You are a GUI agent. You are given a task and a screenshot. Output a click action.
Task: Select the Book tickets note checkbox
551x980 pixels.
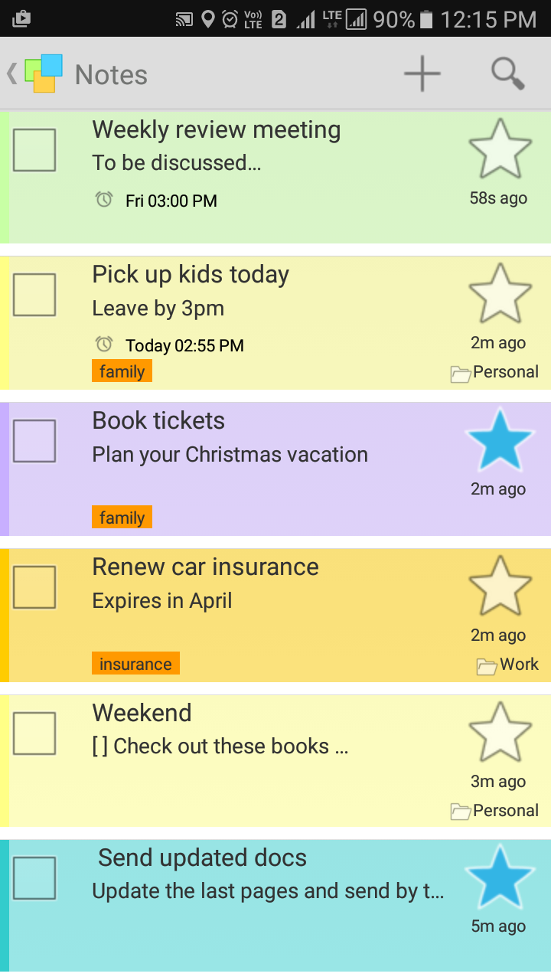pyautogui.click(x=34, y=441)
